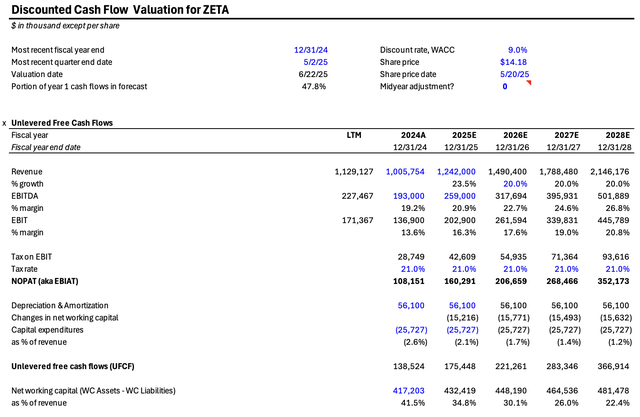Select the blue 20.0% growth input for 2026E
640x417 pixels.
[515, 184]
